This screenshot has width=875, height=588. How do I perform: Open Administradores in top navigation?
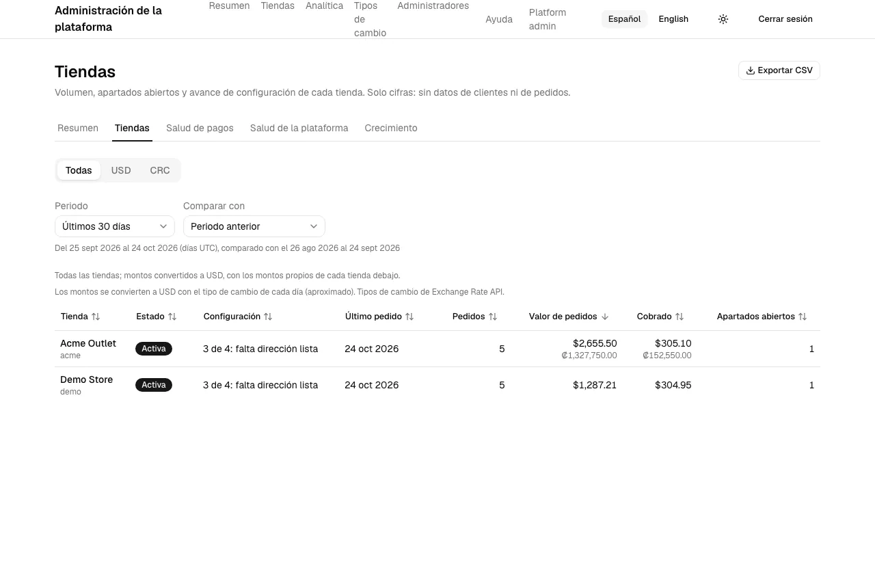pyautogui.click(x=433, y=5)
